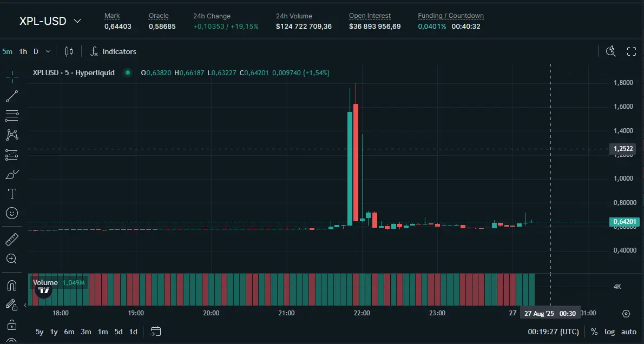Click the tall green spike candle

point(350,168)
